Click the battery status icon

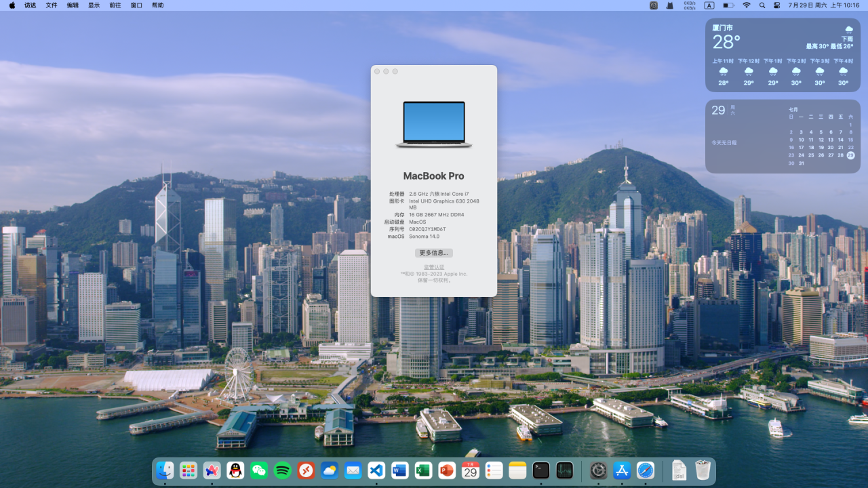point(728,5)
